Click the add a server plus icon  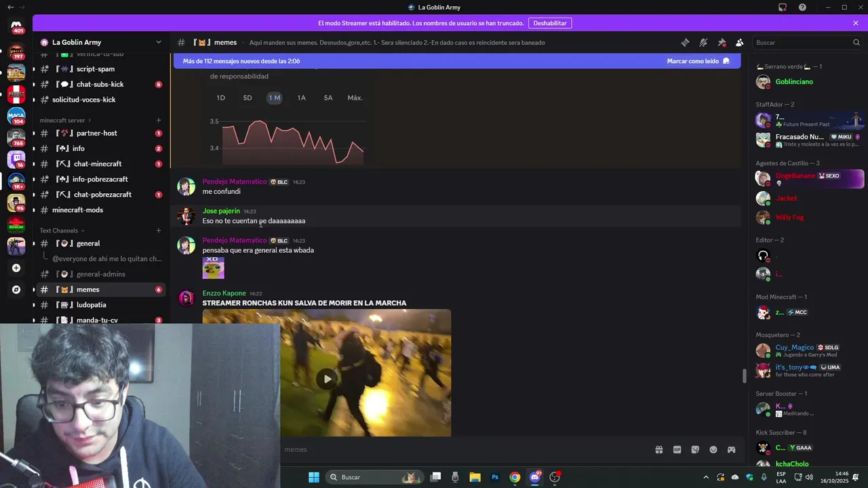pos(16,268)
